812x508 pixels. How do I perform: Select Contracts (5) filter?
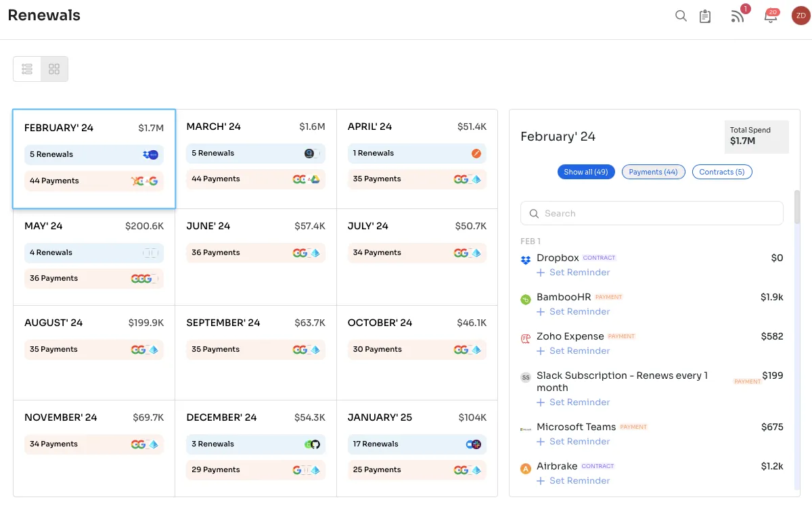[722, 172]
